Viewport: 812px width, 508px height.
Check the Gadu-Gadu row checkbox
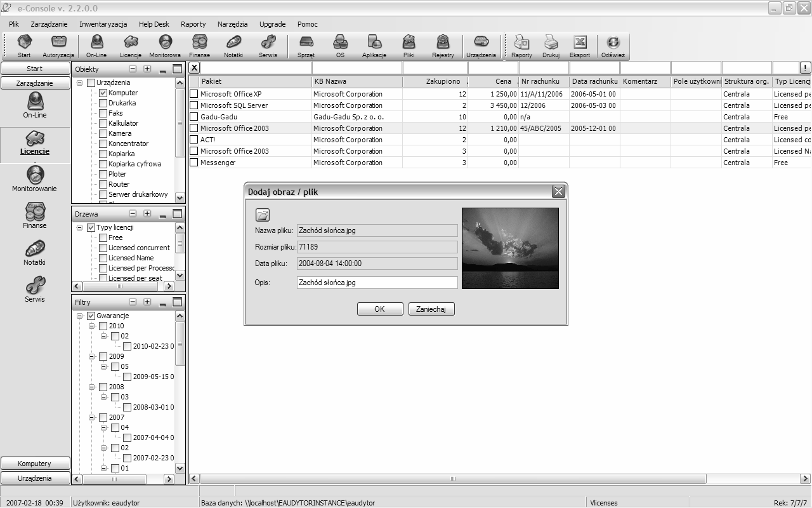click(194, 117)
